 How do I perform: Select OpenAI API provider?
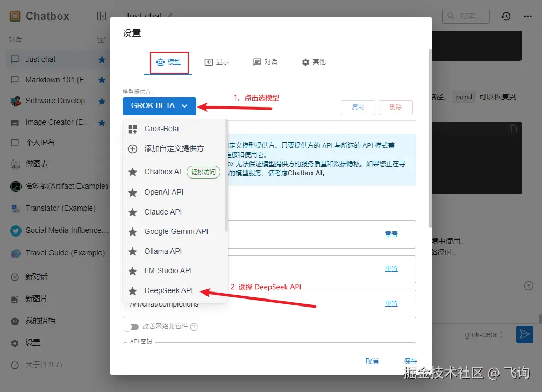pos(175,192)
